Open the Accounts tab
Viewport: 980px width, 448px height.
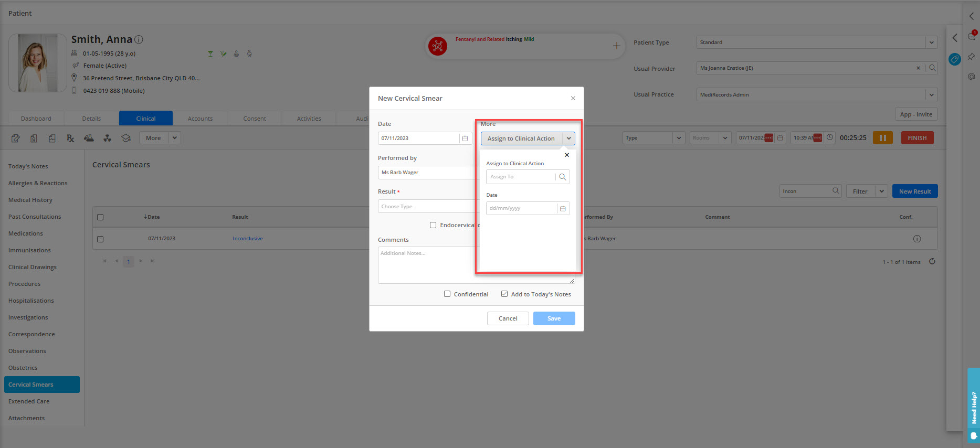tap(200, 119)
